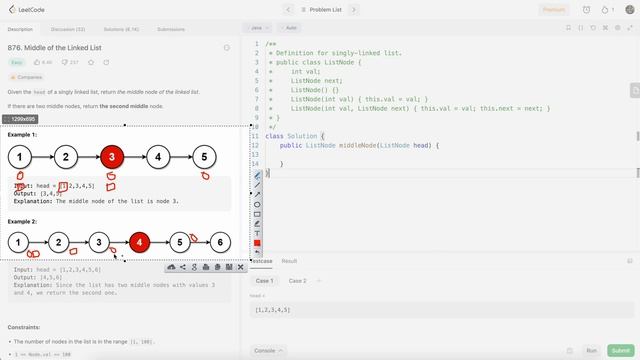Select the straight line annotation tool

click(257, 185)
